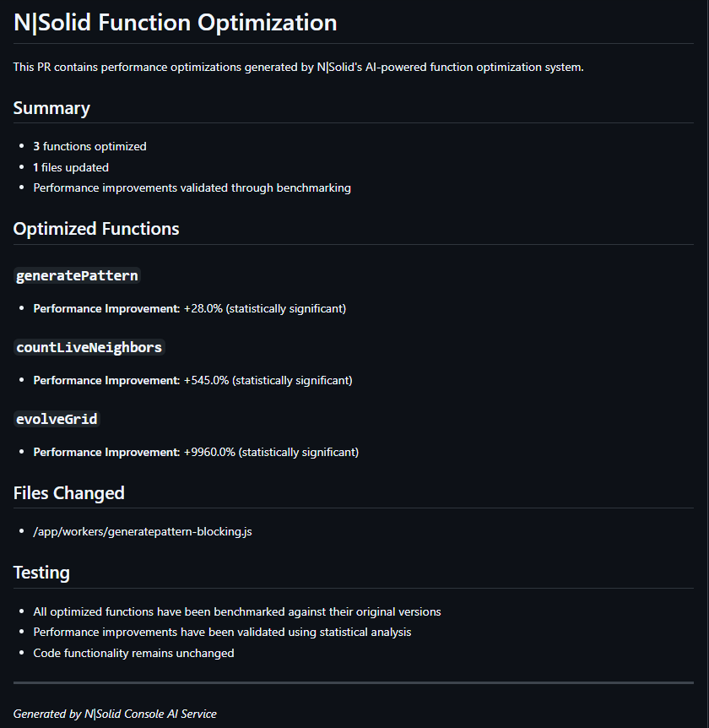Select the Optimized Functions heading
Screen dimensions: 709x728
pos(96,229)
